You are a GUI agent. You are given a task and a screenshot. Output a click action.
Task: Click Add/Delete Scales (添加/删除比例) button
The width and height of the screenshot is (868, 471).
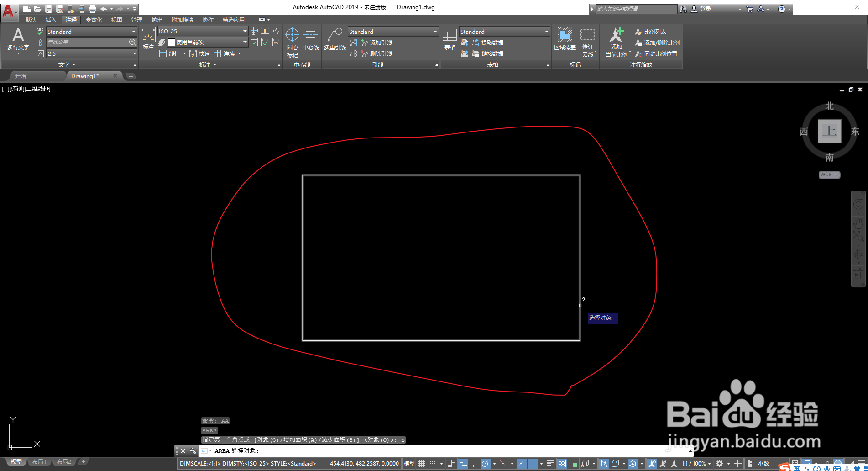[657, 42]
